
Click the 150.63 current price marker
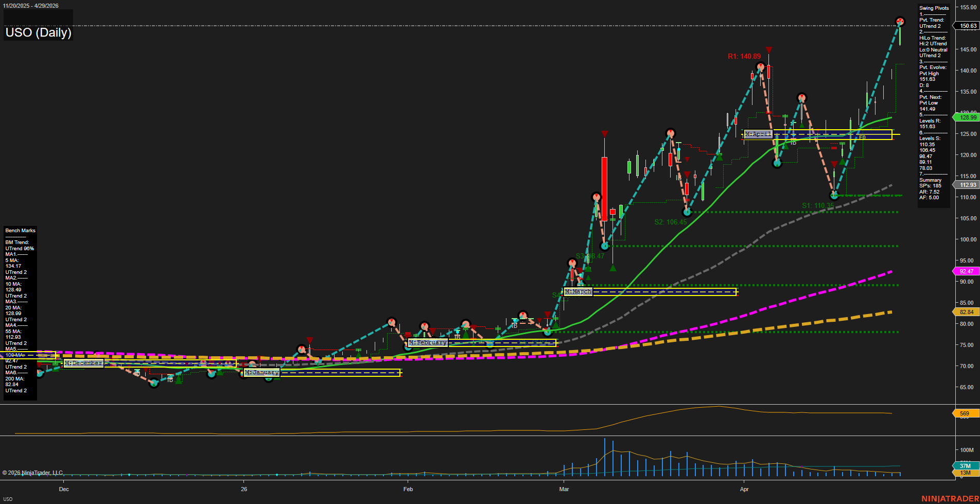click(967, 26)
